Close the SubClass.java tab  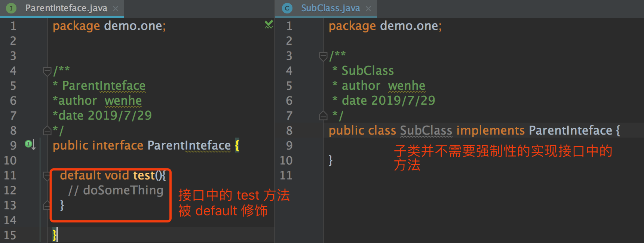point(368,8)
